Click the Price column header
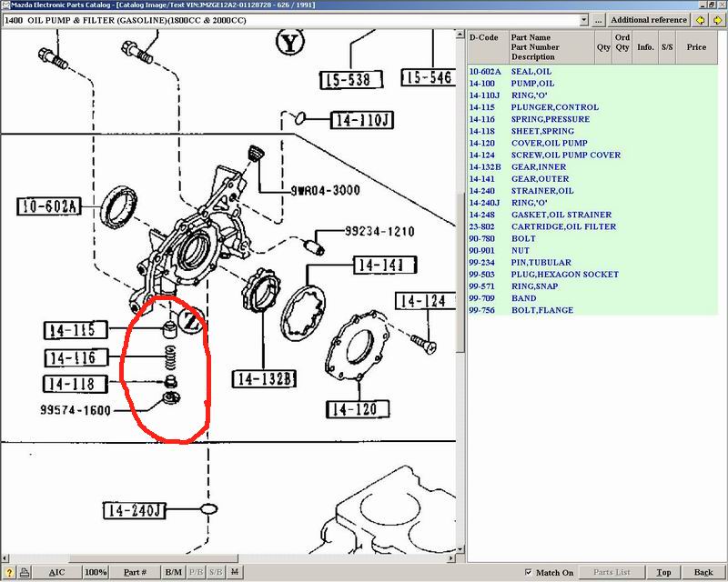 click(696, 47)
